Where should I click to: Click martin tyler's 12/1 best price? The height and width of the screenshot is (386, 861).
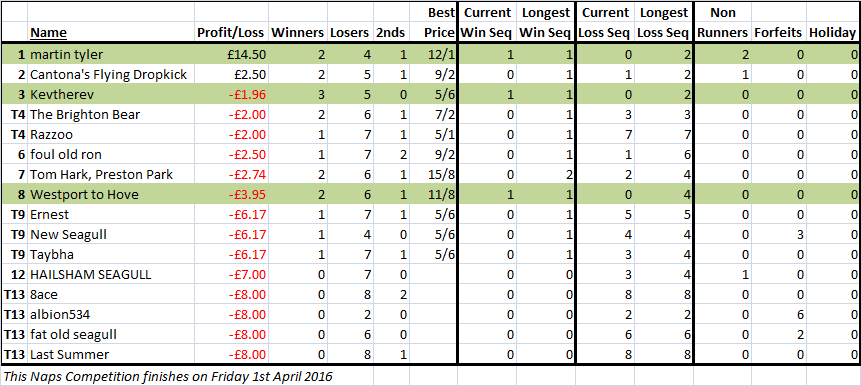(x=441, y=54)
